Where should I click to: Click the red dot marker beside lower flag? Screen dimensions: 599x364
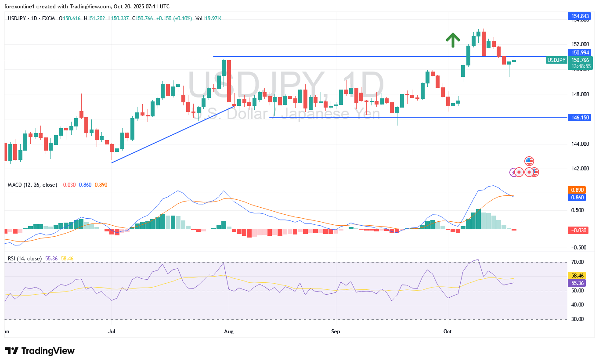529,172
